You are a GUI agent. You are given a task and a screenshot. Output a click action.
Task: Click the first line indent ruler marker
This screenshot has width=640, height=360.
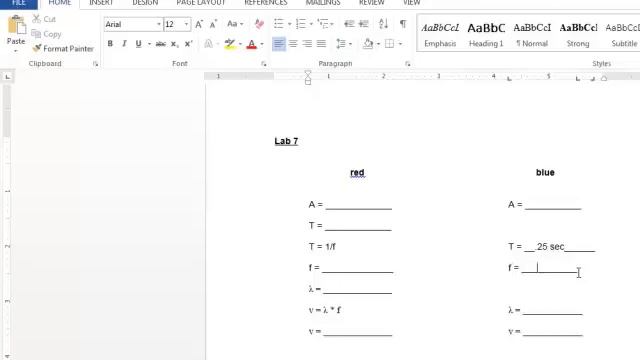click(x=308, y=73)
